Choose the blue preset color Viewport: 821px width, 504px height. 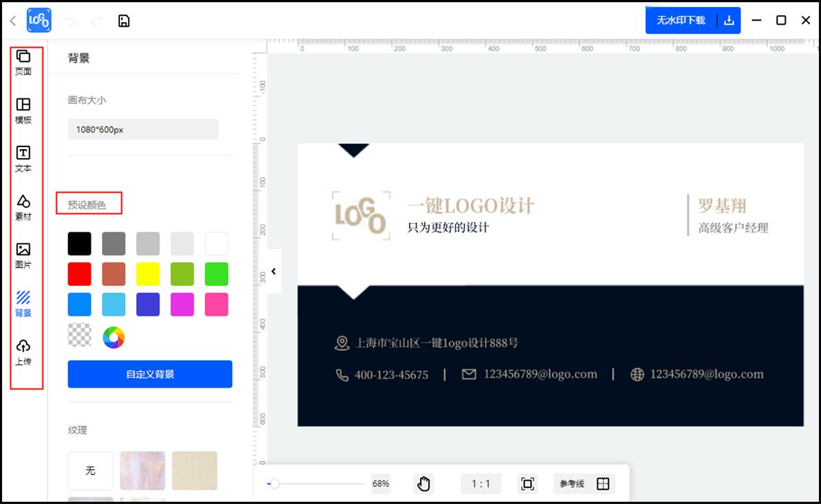click(79, 304)
